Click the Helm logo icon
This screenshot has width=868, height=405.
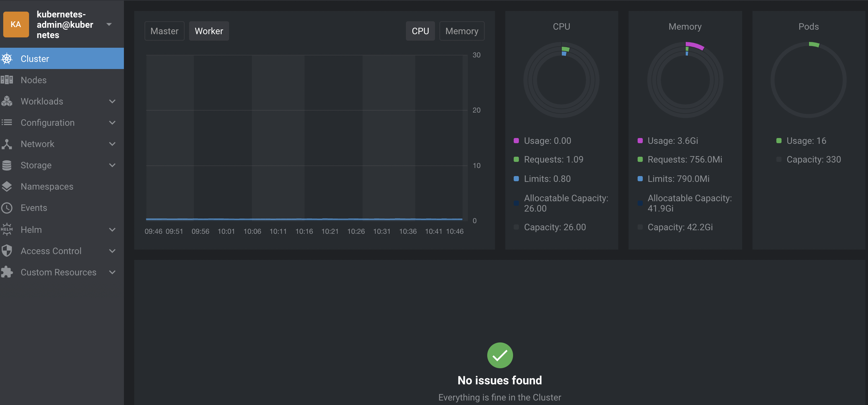pos(7,229)
